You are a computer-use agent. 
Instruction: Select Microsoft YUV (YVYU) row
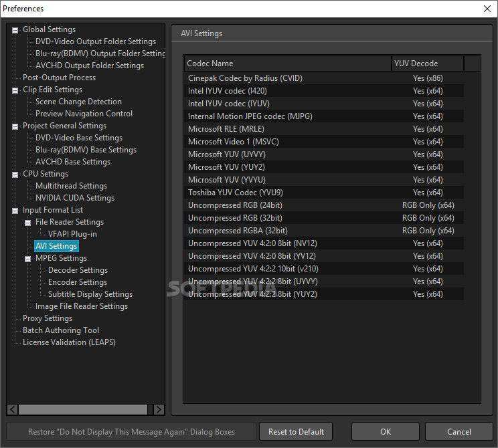click(x=324, y=180)
